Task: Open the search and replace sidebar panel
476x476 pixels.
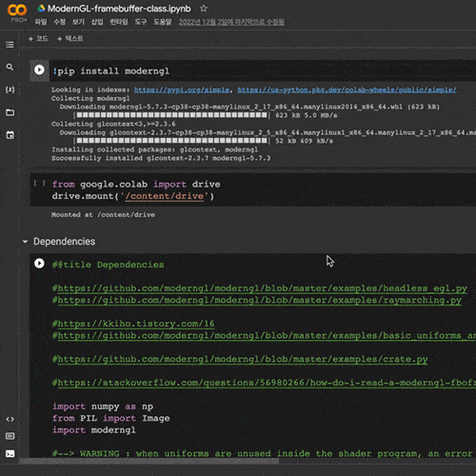Action: [x=10, y=67]
